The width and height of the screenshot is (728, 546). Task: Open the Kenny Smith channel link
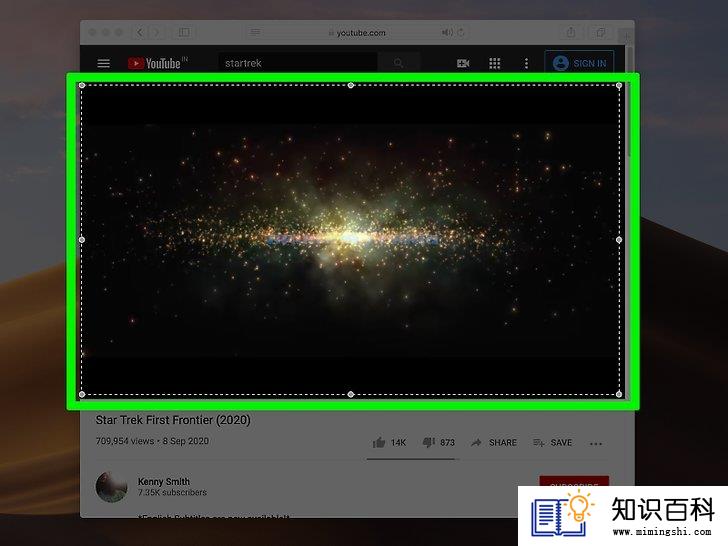point(164,481)
